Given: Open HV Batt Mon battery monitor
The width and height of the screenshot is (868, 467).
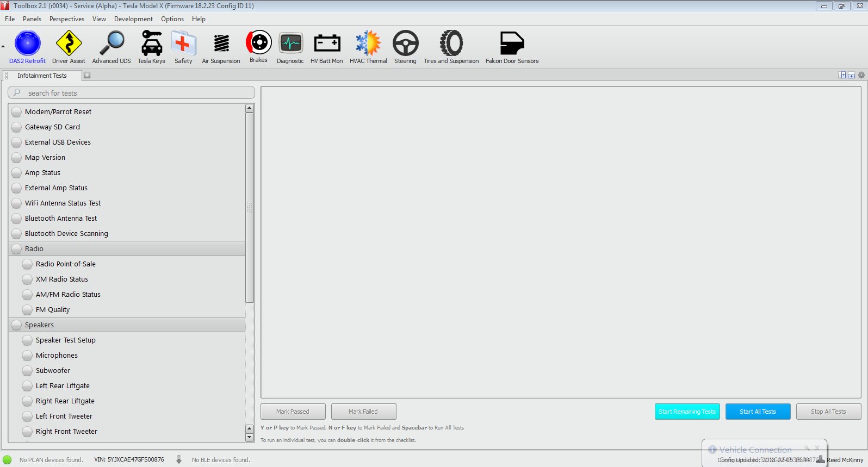Looking at the screenshot, I should 326,47.
